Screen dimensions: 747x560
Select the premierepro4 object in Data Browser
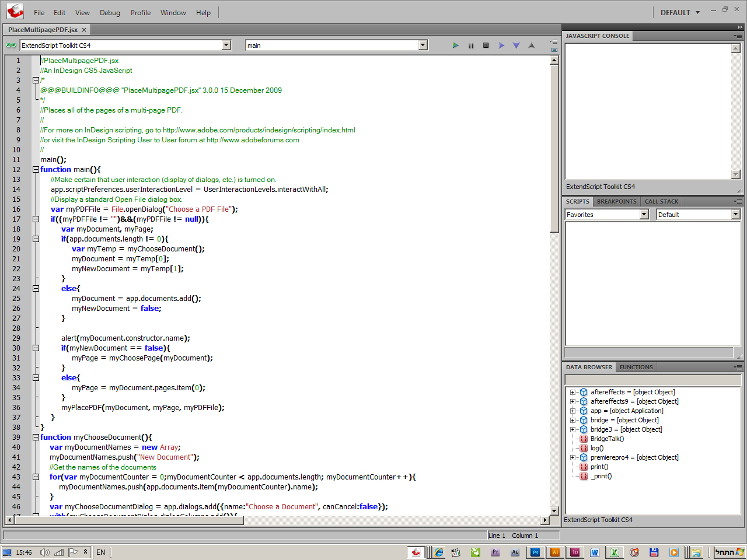(634, 458)
